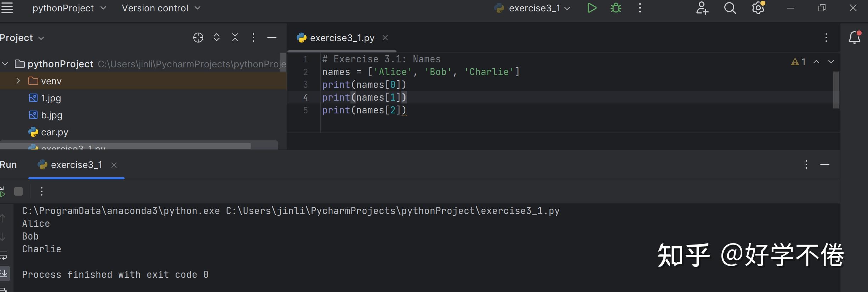Viewport: 868px width, 292px height.
Task: Click the warning indicator in editor
Action: pos(798,62)
